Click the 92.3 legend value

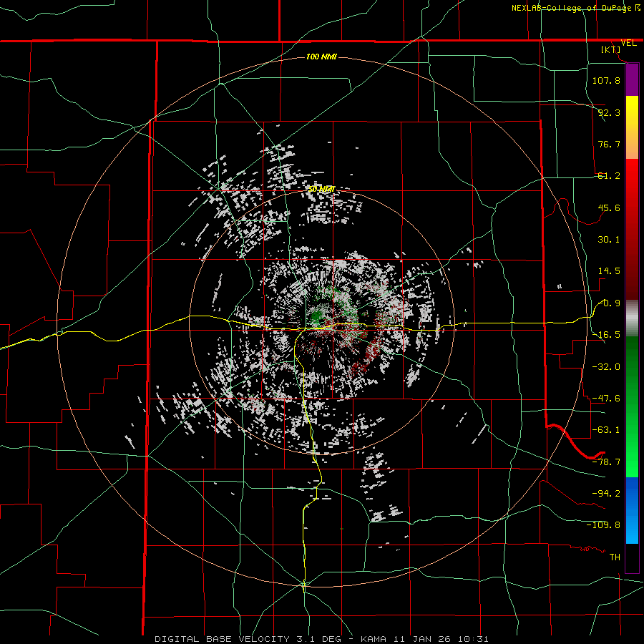609,112
